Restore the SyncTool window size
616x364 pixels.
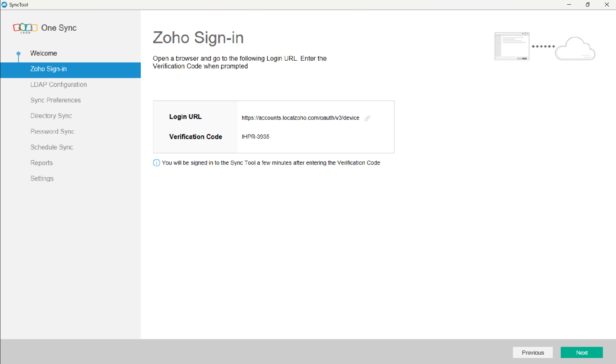(x=587, y=5)
